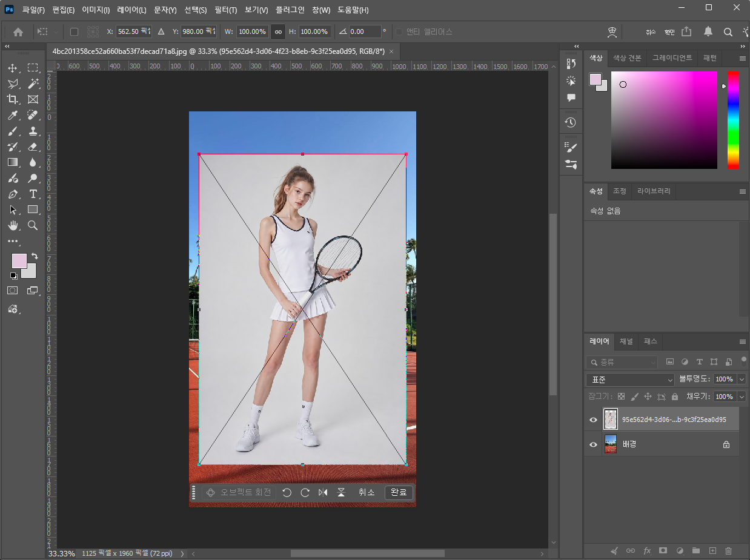Select the Hand tool
Viewport: 750px width, 560px height.
pos(13,225)
